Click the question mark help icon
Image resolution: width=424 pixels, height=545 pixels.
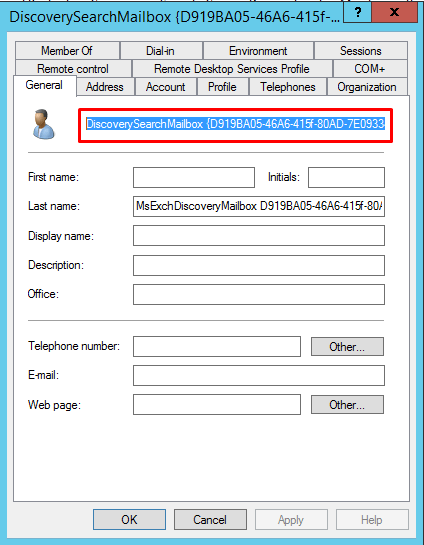click(x=358, y=13)
